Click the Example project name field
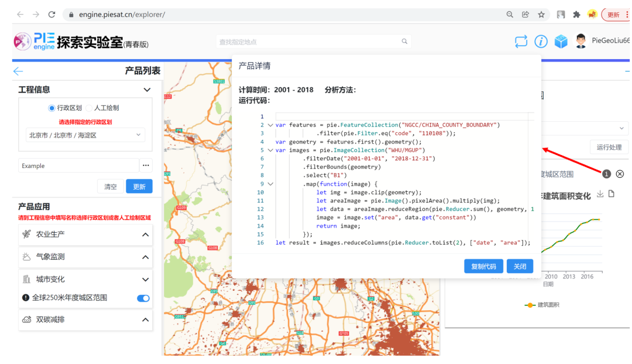Screen dimensions: 632x364 click(78, 166)
